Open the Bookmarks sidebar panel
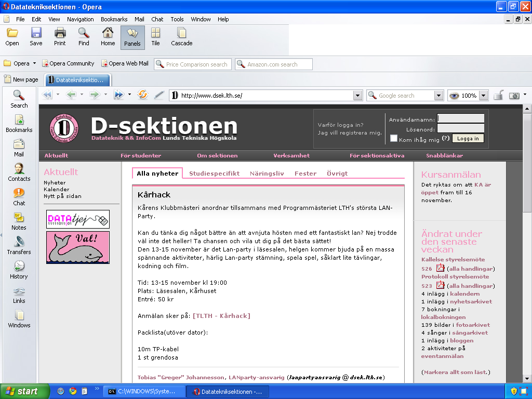The height and width of the screenshot is (399, 532). point(19,124)
